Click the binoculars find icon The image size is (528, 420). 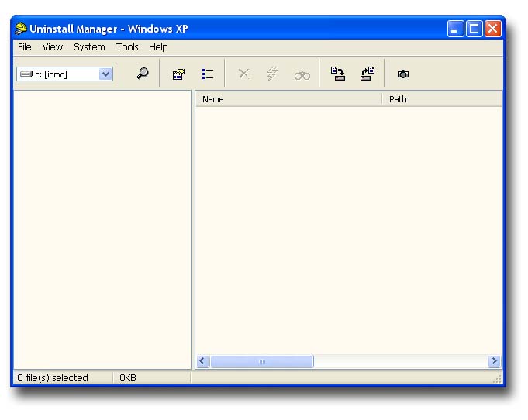pyautogui.click(x=302, y=75)
